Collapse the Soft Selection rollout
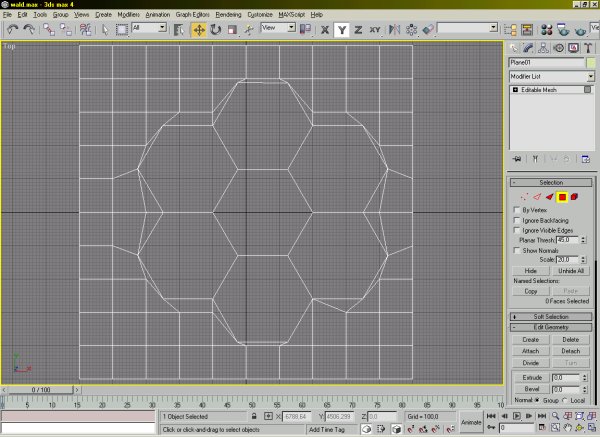 coord(552,317)
